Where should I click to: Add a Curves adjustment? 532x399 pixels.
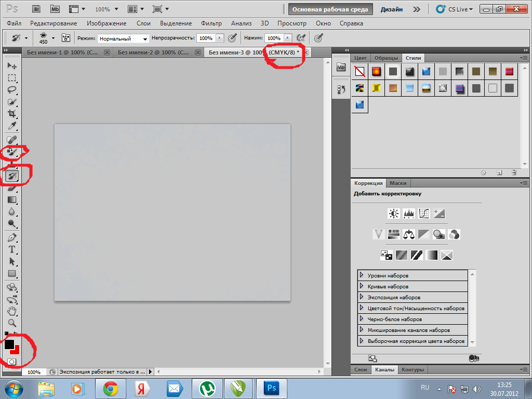pyautogui.click(x=424, y=214)
